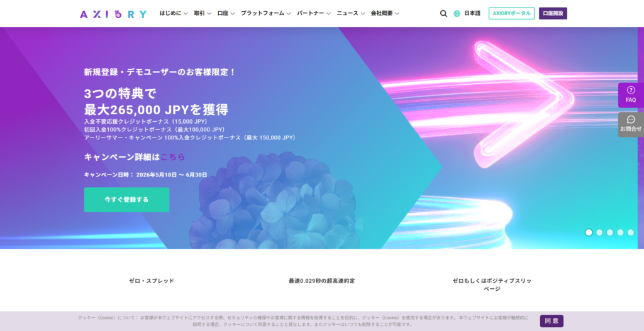This screenshot has width=644, height=331.
Task: Select the third carousel slide dot
Action: point(610,232)
